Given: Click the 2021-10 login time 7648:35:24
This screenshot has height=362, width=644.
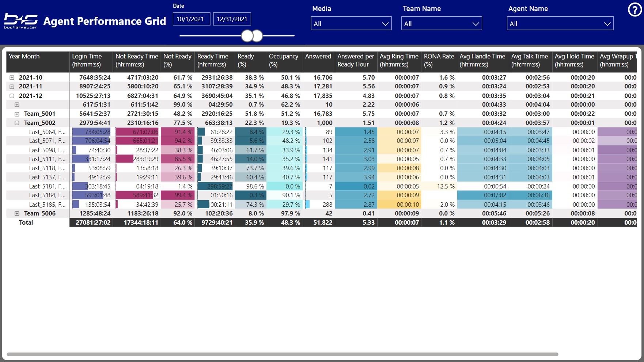Looking at the screenshot, I should click(x=95, y=77).
